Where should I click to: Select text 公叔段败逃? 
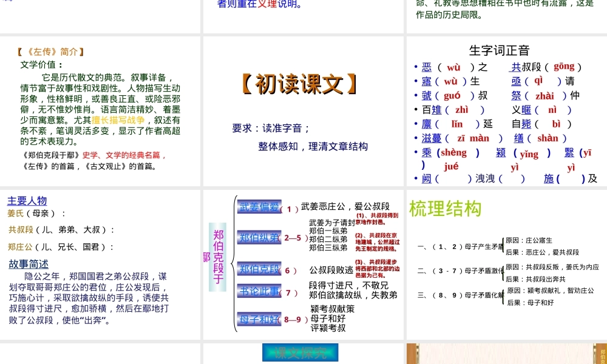tap(331, 270)
